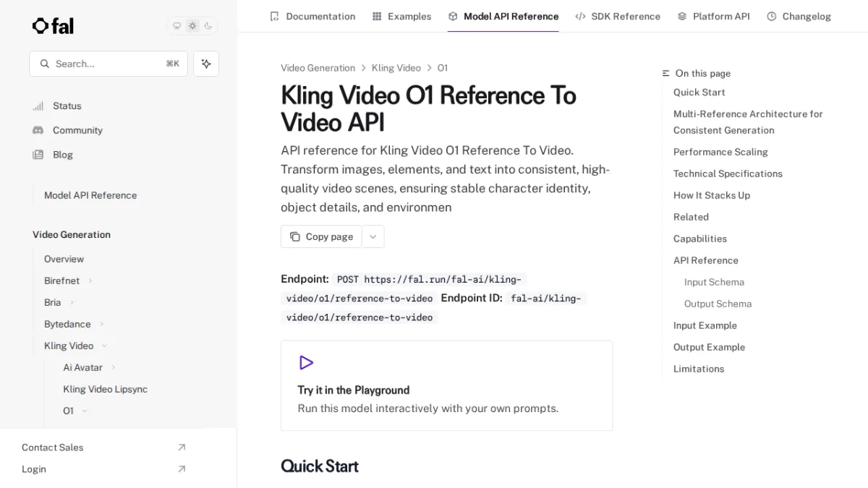The image size is (868, 488).
Task: Jump to Related section
Action: [691, 217]
